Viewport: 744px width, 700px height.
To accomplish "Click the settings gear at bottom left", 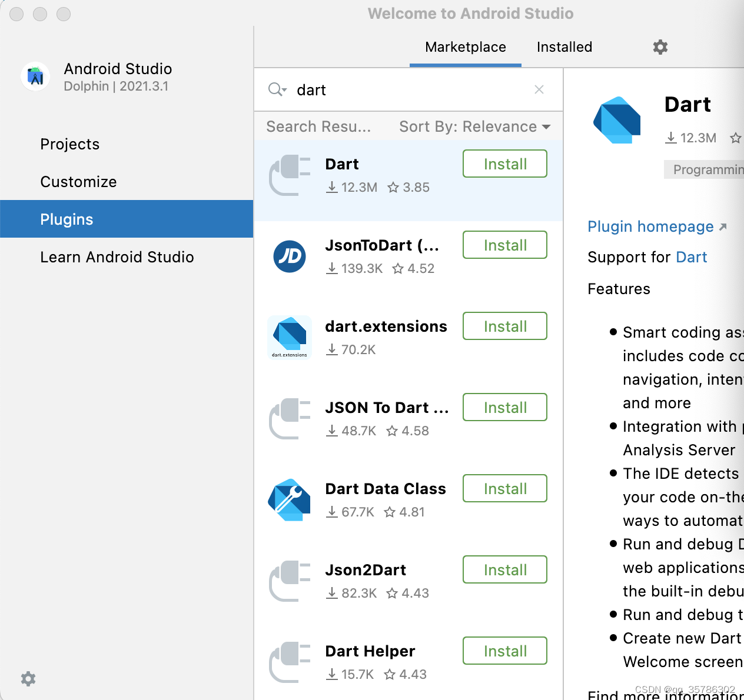I will click(28, 679).
